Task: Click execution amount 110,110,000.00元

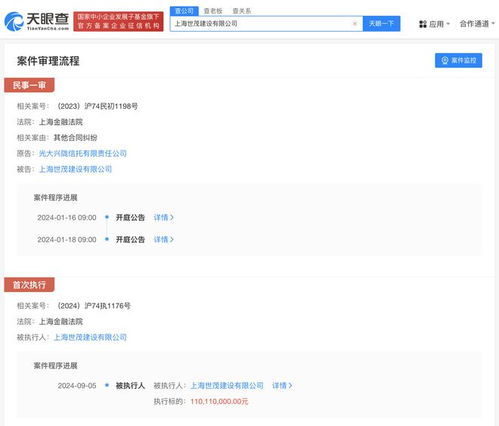Action: pyautogui.click(x=219, y=402)
